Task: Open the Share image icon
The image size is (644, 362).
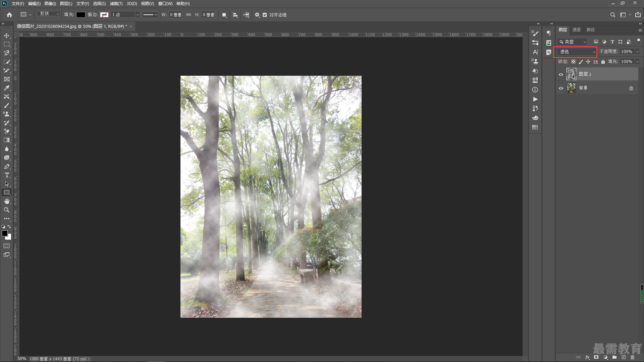Action: [638, 15]
